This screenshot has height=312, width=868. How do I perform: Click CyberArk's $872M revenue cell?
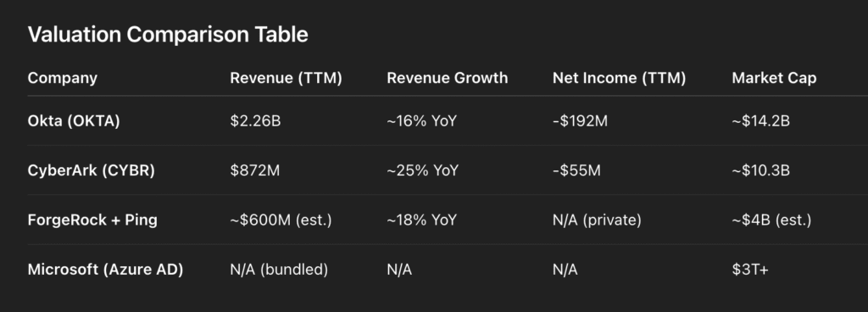click(x=255, y=170)
